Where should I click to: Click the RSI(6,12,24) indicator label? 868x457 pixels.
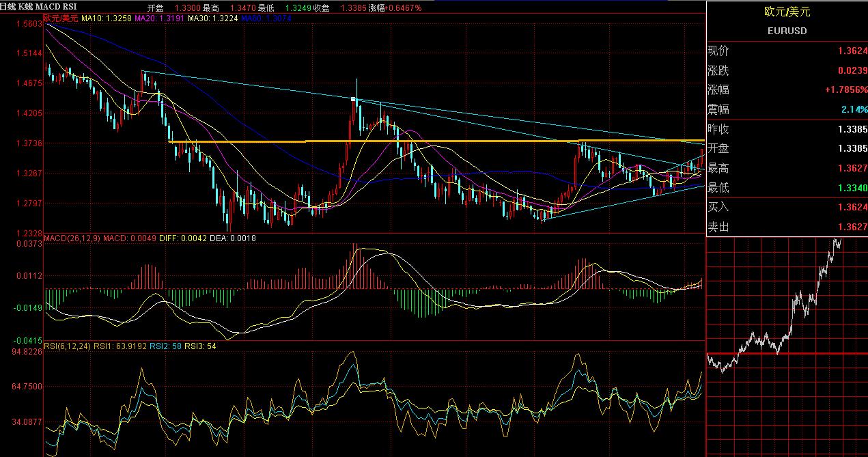(68, 346)
